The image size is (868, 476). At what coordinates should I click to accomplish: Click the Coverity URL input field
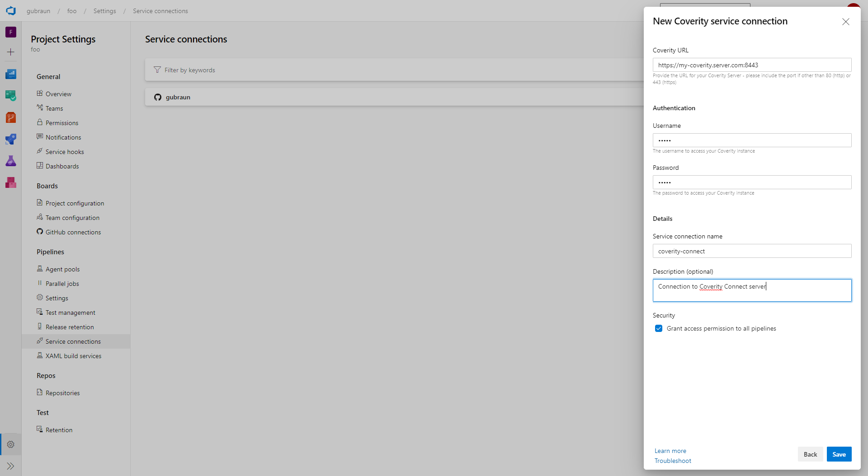tap(752, 65)
